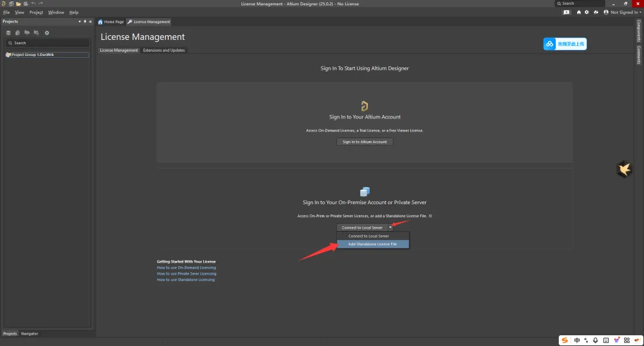The image size is (644, 346).
Task: Toggle dropdown arrow next to Connect to Local Server
Action: 390,227
